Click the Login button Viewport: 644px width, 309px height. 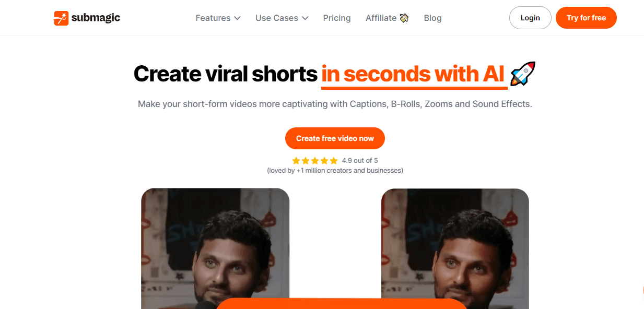point(530,18)
